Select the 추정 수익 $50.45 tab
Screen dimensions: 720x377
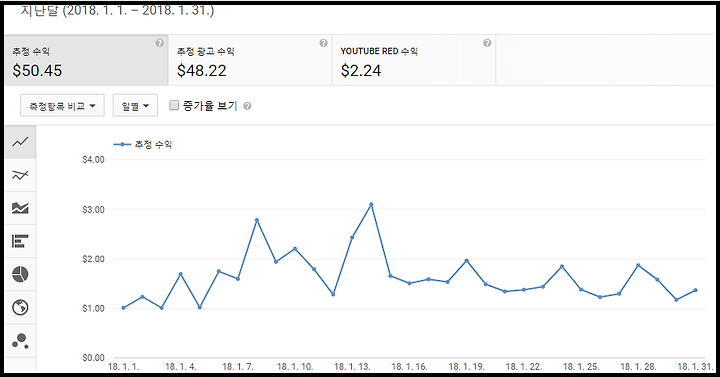tap(86, 60)
